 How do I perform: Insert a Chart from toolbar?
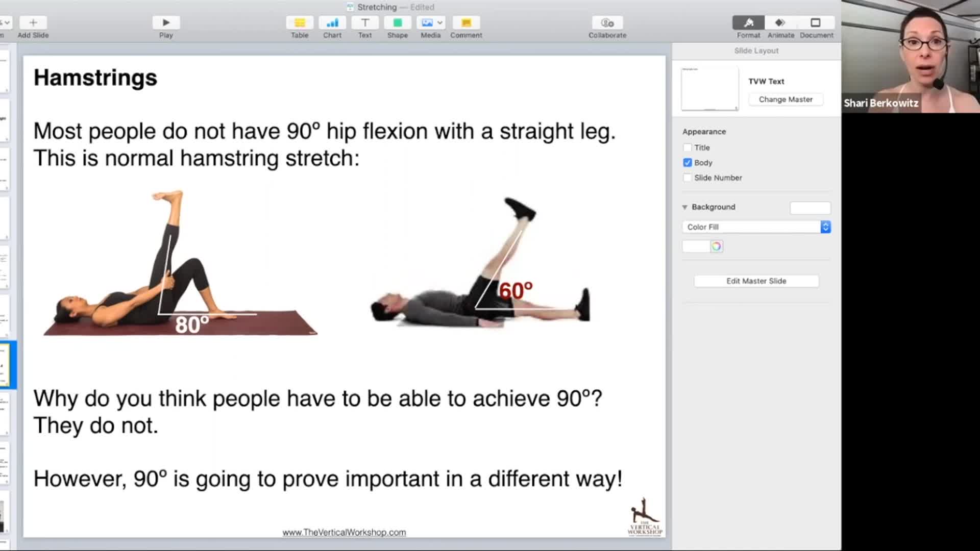pos(332,23)
